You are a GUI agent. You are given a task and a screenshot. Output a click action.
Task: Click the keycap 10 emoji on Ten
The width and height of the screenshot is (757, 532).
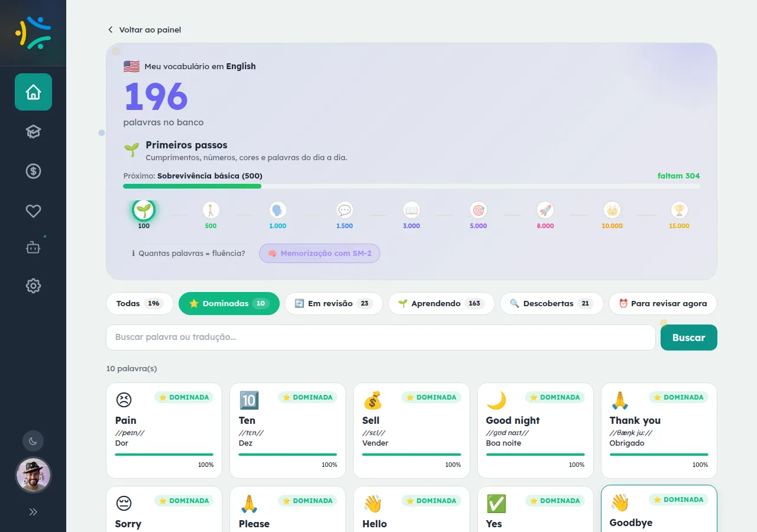249,400
